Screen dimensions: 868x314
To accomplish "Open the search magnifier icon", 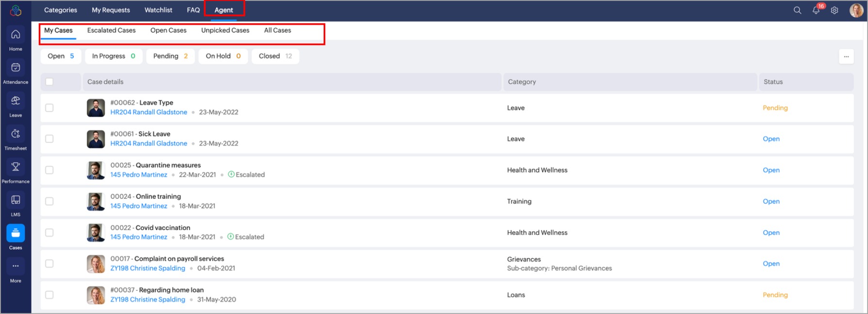I will 797,10.
